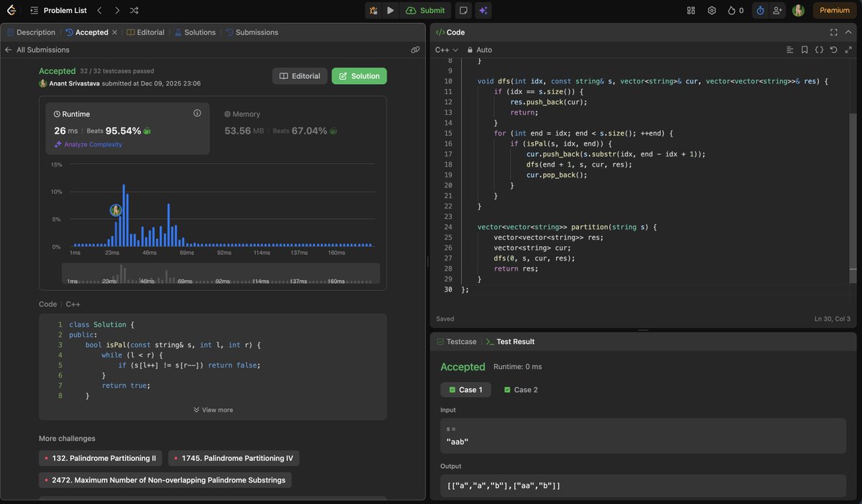Go to the next problem arrow
The image size is (862, 504).
tap(117, 11)
